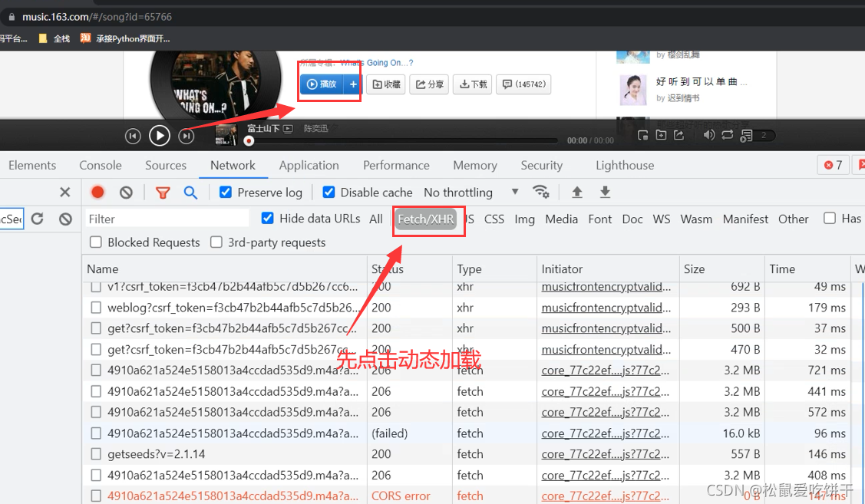Open the Performance tab
865x504 pixels.
pos(396,166)
